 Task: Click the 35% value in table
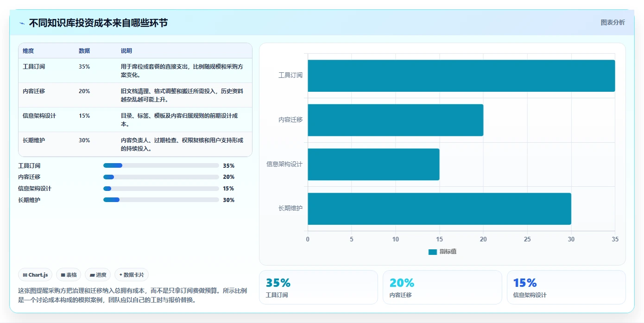[x=84, y=67]
